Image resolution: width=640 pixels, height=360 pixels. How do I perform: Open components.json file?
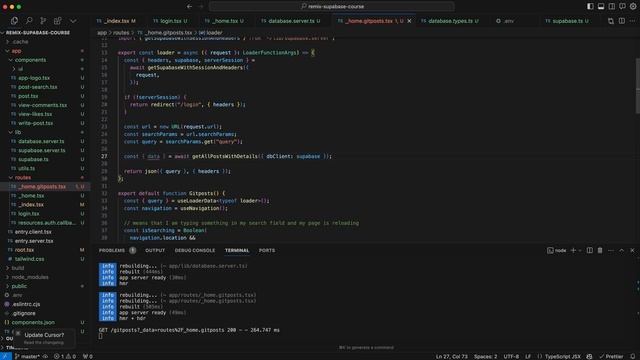pos(33,322)
